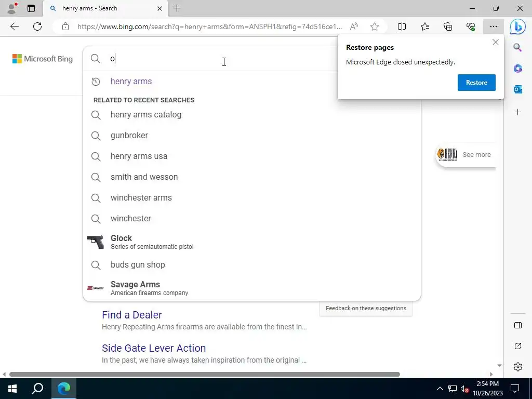Open the taskbar clock and date
This screenshot has height=399, width=532.
point(487,389)
